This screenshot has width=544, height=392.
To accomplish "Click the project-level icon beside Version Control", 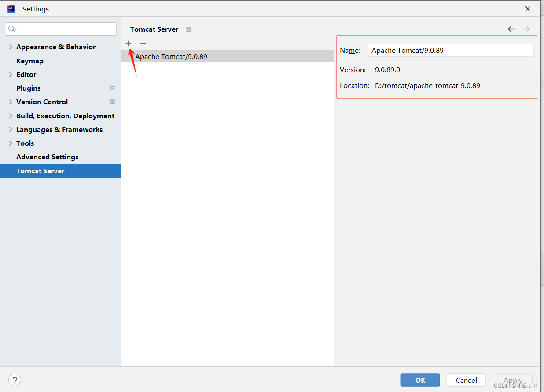I will 113,102.
